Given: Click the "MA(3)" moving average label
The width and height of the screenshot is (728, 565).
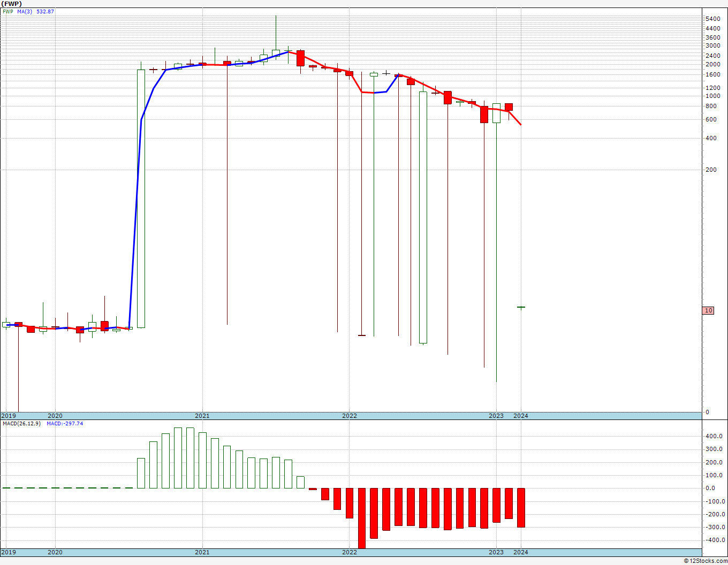Looking at the screenshot, I should click(x=25, y=11).
